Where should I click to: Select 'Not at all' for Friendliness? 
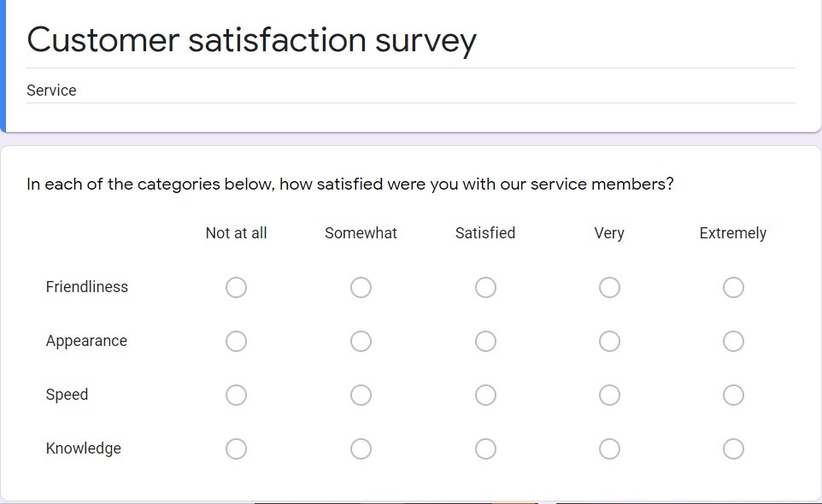click(237, 288)
